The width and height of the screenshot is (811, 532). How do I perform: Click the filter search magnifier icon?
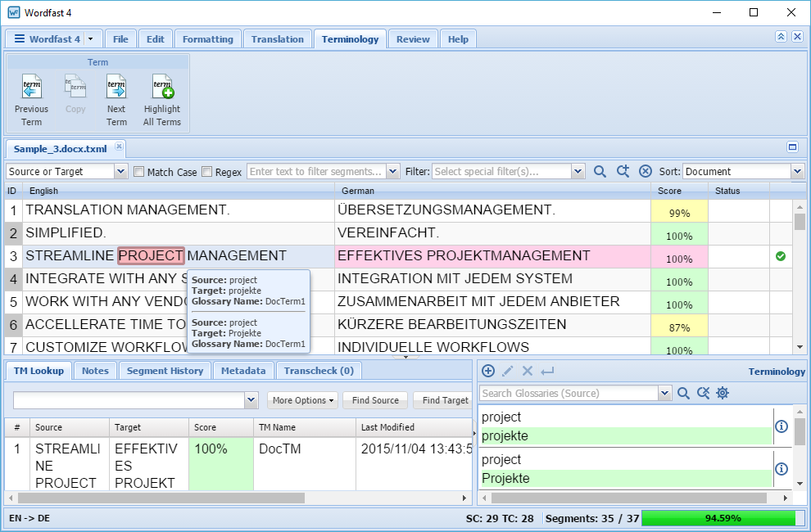tap(600, 172)
